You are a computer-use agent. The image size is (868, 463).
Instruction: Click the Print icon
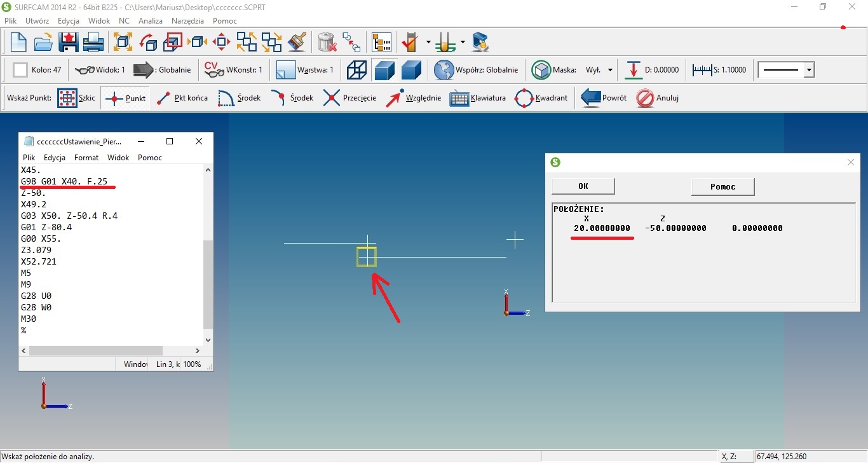click(93, 43)
